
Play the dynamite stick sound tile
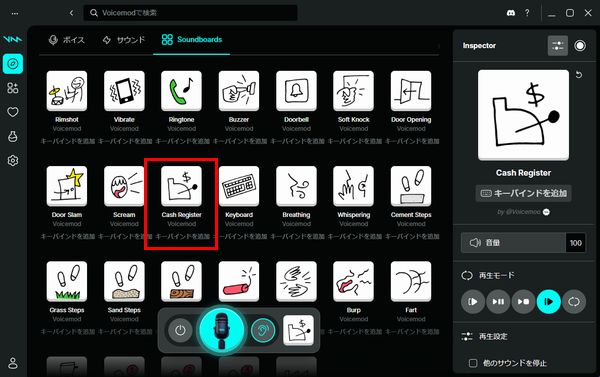[x=239, y=281]
